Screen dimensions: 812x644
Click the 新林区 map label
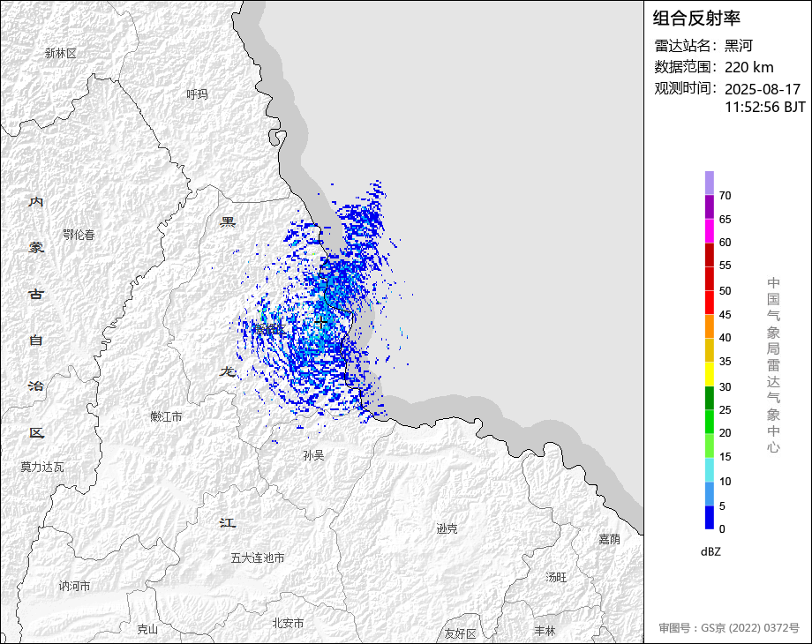coord(61,53)
